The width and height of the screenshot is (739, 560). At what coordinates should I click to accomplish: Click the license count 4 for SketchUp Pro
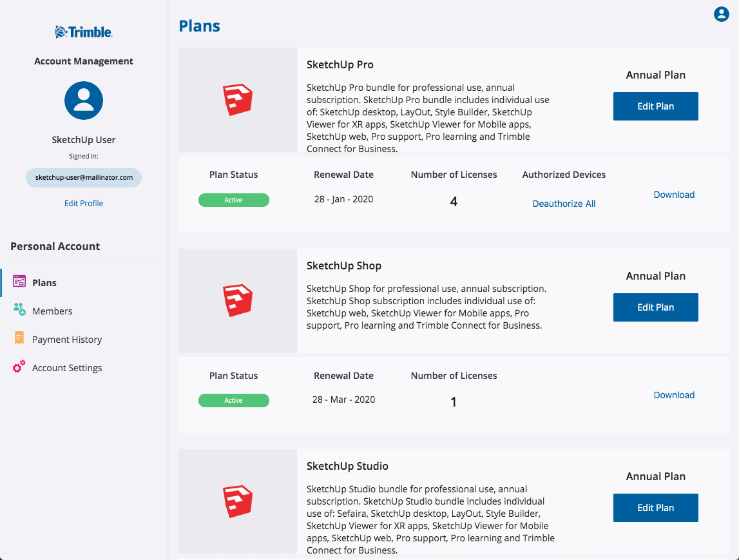(x=454, y=202)
